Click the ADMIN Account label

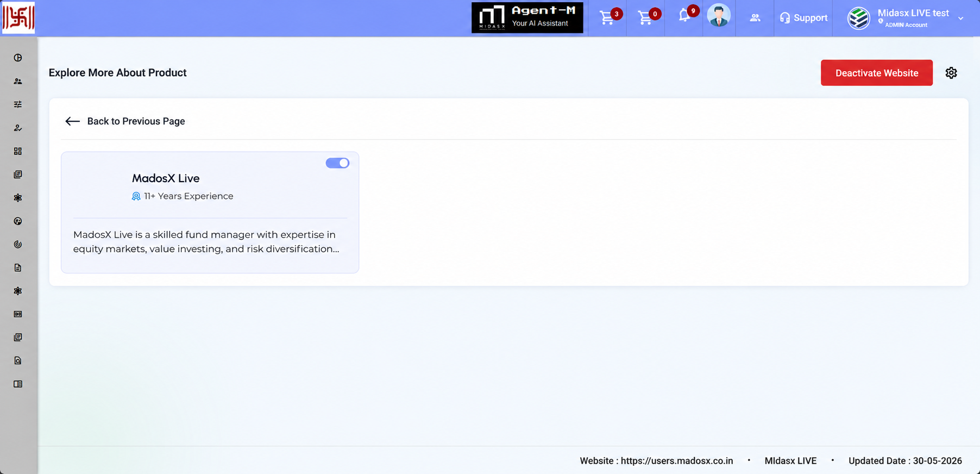[906, 25]
